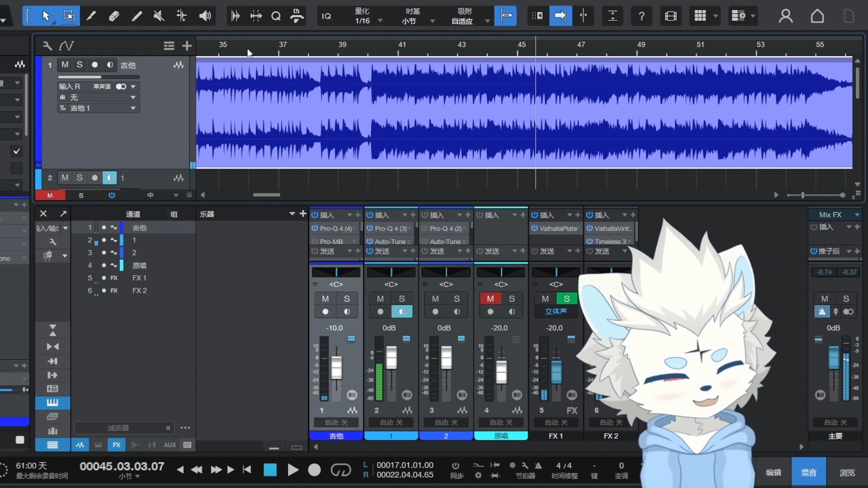The image size is (868, 488).
Task: Open the Mix FX dropdown
Action: point(857,215)
